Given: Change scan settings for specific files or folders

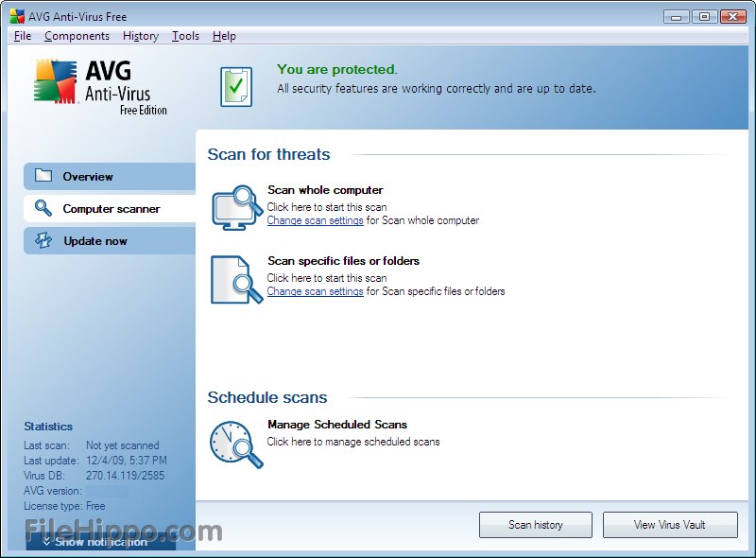Looking at the screenshot, I should (316, 291).
